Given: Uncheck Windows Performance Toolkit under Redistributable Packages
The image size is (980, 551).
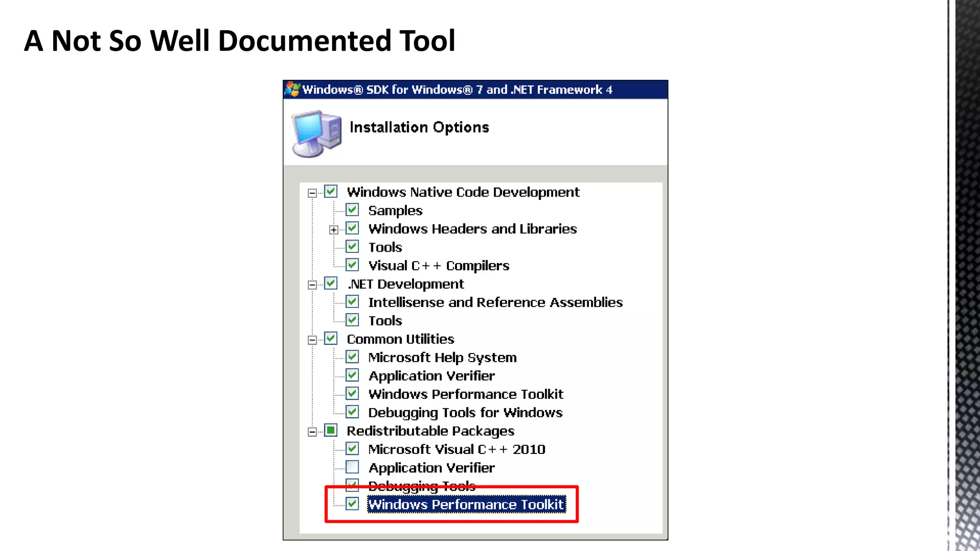Looking at the screenshot, I should click(x=352, y=504).
